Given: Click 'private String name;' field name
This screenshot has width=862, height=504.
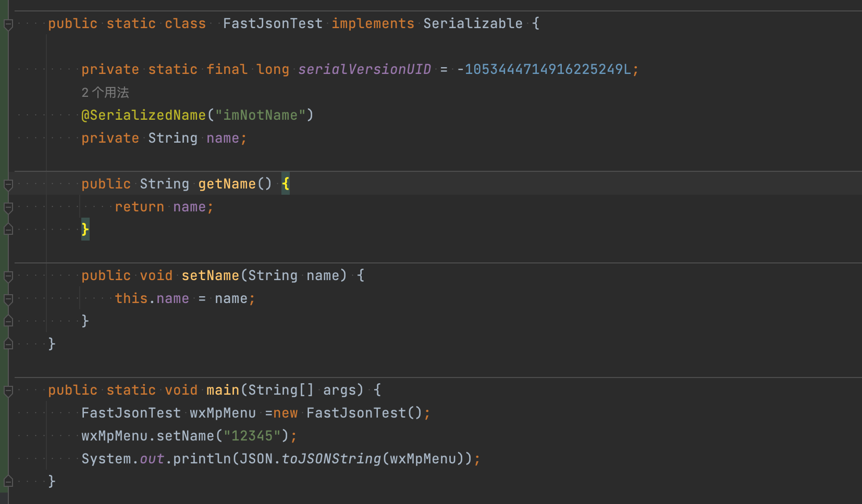Looking at the screenshot, I should pos(223,138).
